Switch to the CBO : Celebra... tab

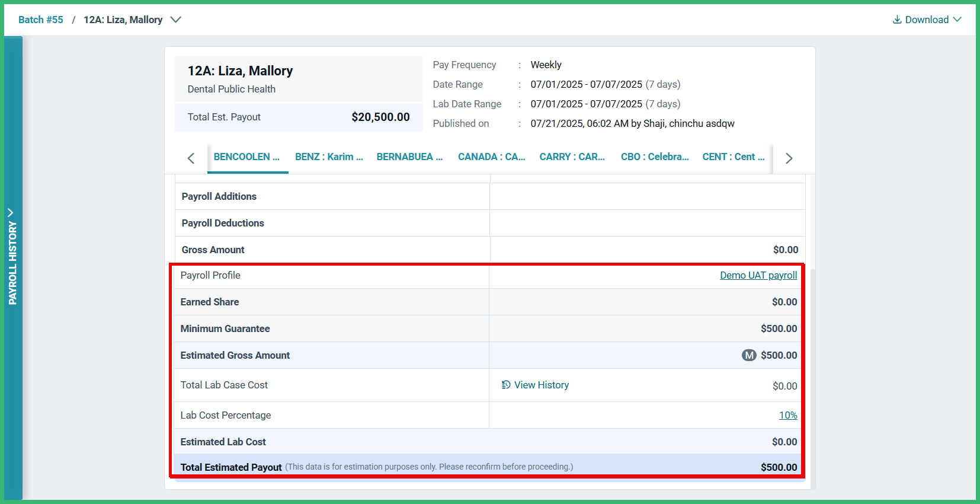coord(655,157)
